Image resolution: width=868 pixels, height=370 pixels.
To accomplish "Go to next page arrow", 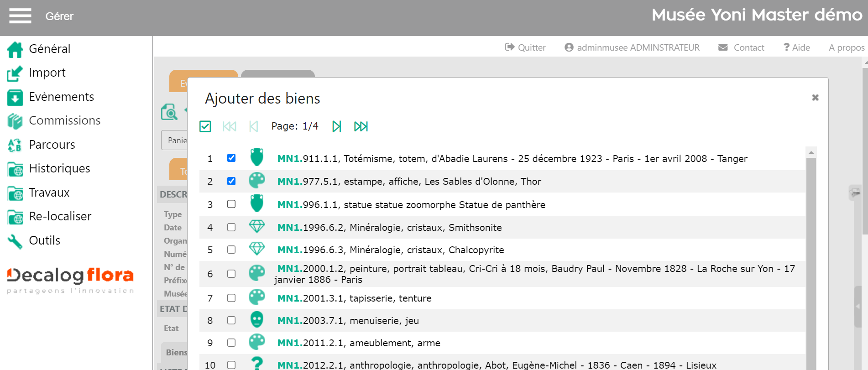I will pos(337,126).
